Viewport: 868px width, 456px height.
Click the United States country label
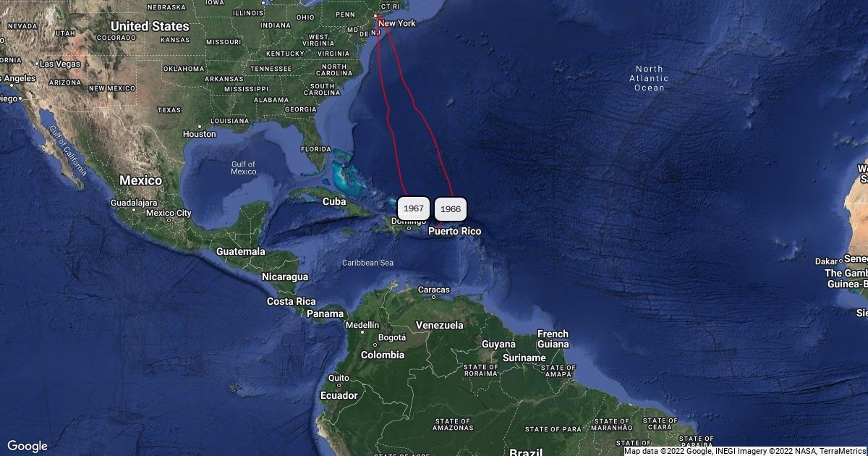[150, 26]
